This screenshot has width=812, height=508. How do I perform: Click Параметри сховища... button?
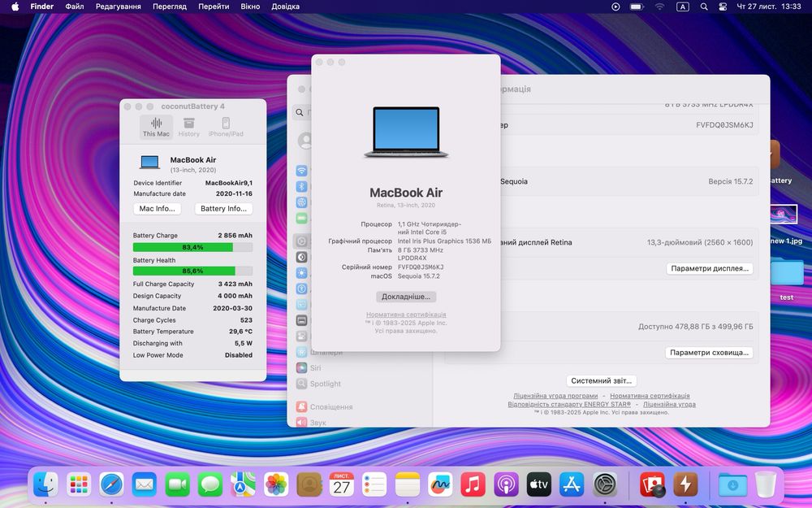tap(709, 353)
